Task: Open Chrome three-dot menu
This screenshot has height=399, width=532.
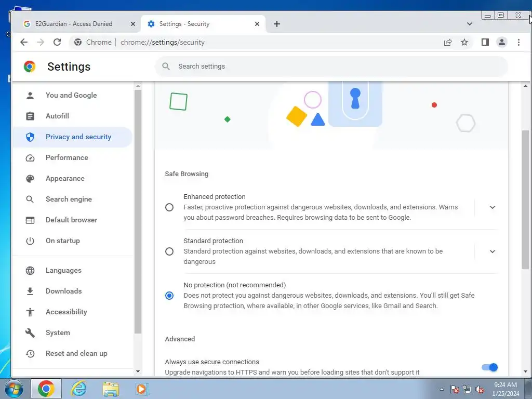Action: (x=518, y=42)
